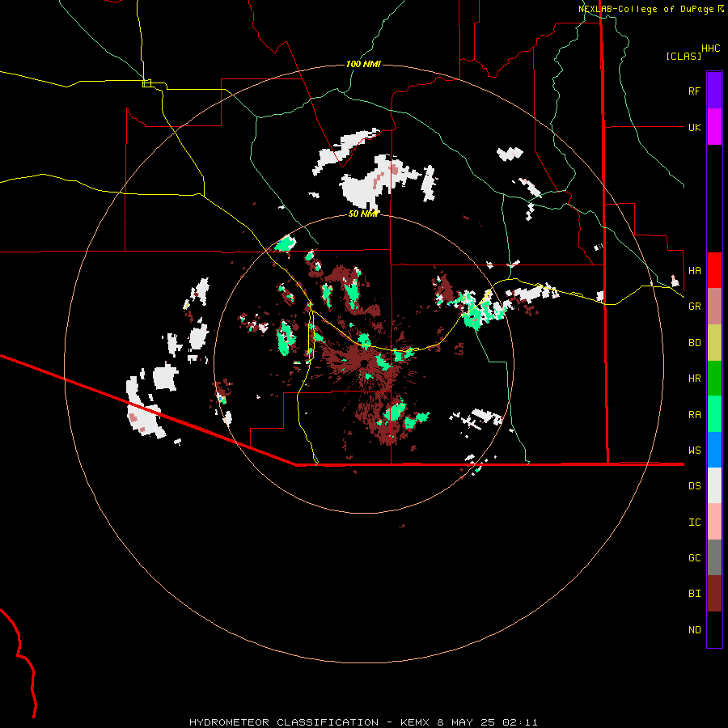Select the IC light pink swatch
This screenshot has width=728, height=728.
point(714,522)
